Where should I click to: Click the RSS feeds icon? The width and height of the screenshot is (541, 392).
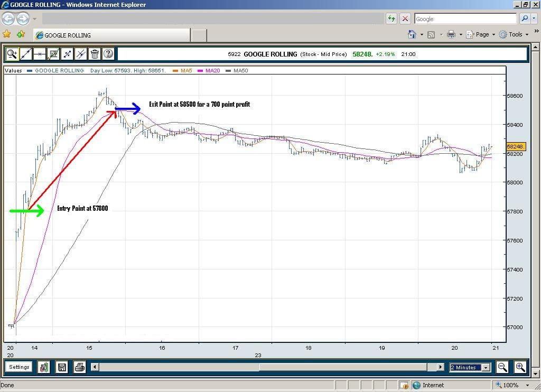click(x=431, y=34)
